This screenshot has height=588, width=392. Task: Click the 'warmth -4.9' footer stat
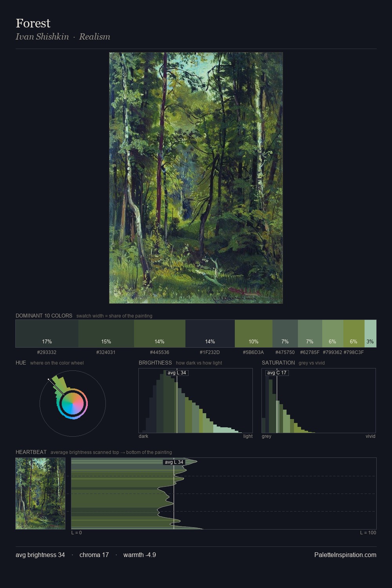click(x=140, y=555)
